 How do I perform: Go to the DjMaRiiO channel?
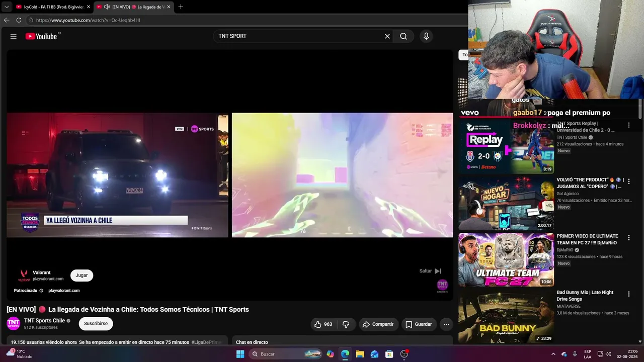point(566,250)
